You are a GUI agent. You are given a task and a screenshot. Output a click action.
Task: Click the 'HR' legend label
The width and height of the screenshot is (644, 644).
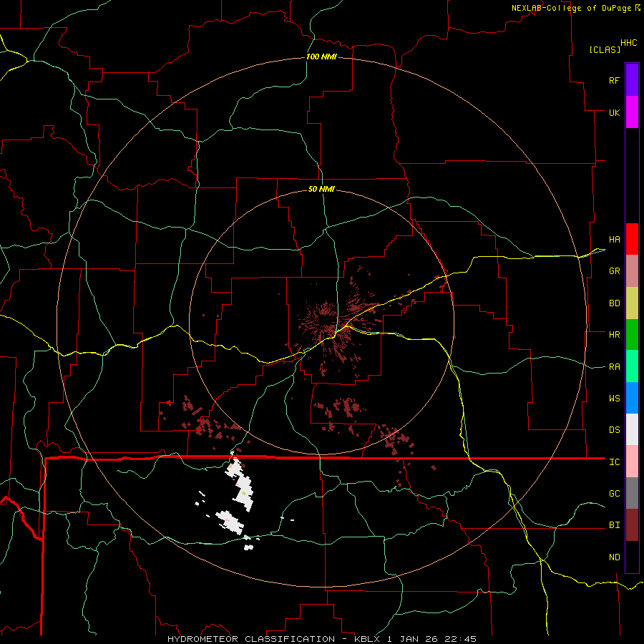pos(614,335)
